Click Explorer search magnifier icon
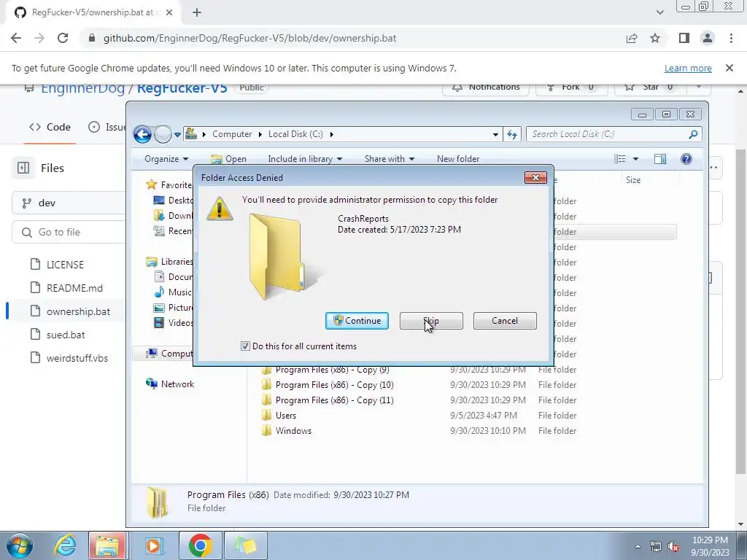The height and width of the screenshot is (560, 747). (693, 134)
